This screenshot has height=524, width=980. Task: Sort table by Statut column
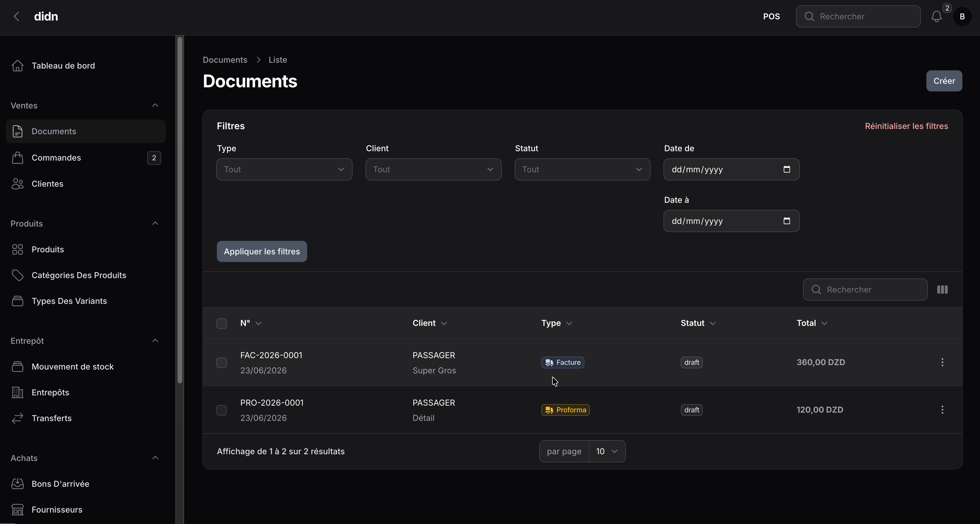click(698, 323)
